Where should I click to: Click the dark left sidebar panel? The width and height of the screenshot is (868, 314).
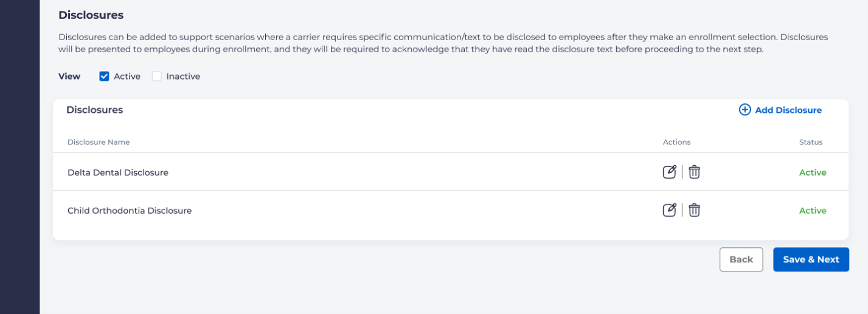click(19, 157)
